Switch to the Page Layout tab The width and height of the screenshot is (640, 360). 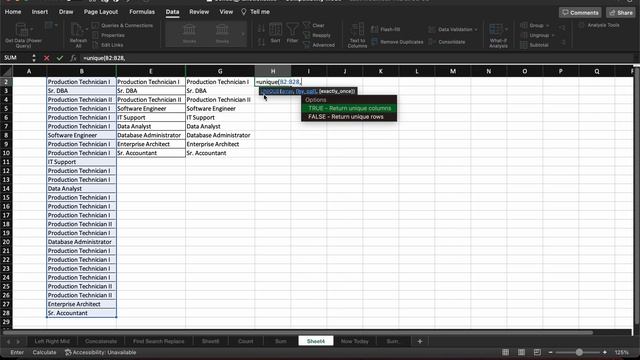click(101, 12)
